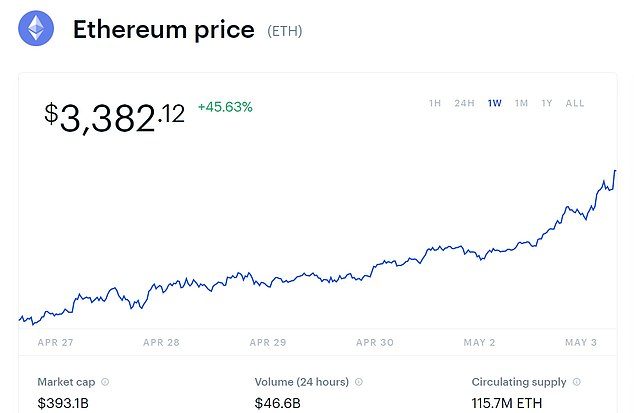The height and width of the screenshot is (413, 634).
Task: Click the $393.1B market cap value
Action: 65,403
